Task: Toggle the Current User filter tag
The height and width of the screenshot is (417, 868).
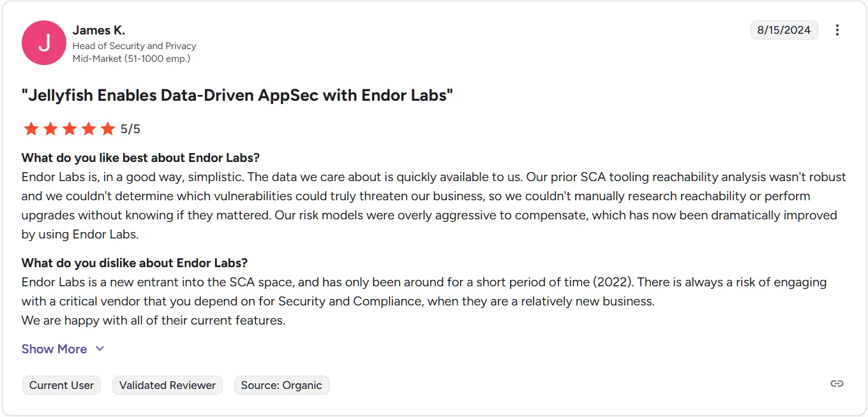Action: (x=61, y=385)
